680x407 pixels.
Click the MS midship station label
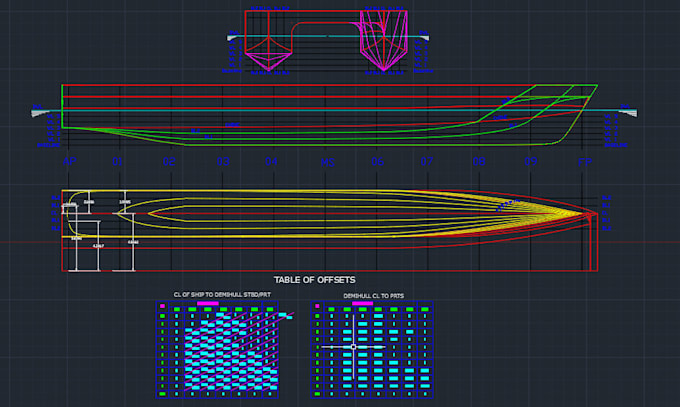328,162
